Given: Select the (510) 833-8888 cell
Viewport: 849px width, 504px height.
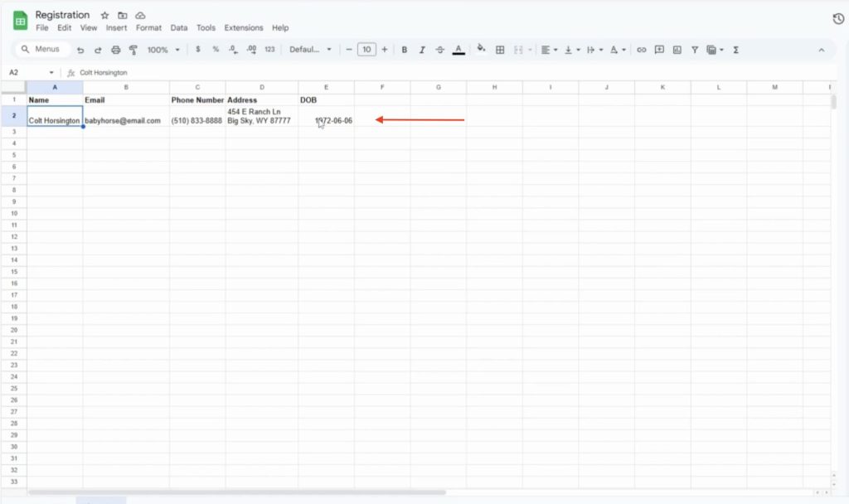Looking at the screenshot, I should coord(197,116).
